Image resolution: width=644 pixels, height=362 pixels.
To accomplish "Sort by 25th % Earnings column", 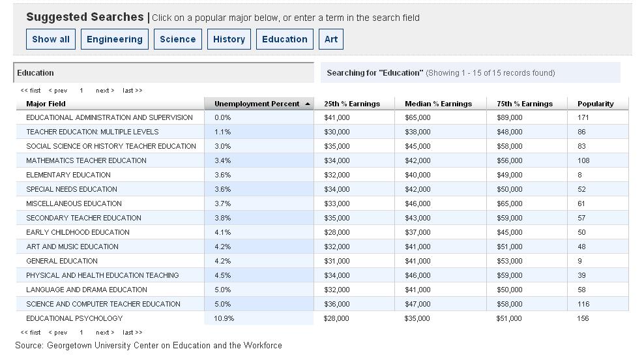I will [x=351, y=104].
